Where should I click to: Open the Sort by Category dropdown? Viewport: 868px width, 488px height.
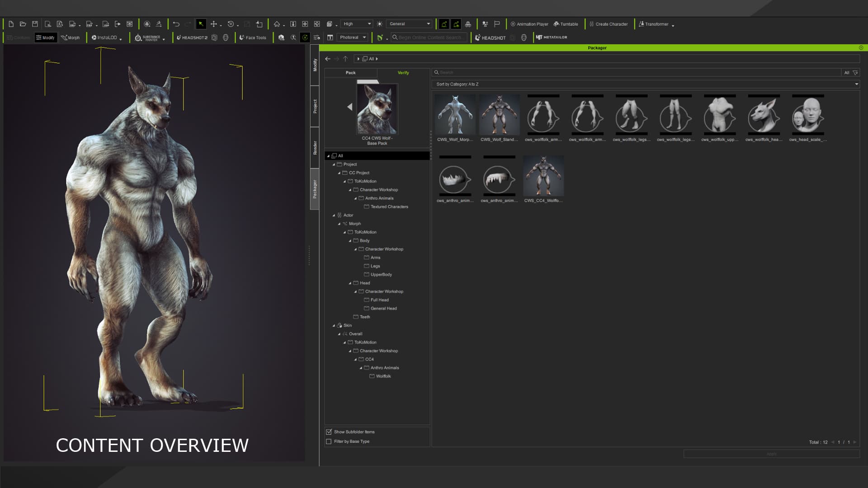point(646,84)
